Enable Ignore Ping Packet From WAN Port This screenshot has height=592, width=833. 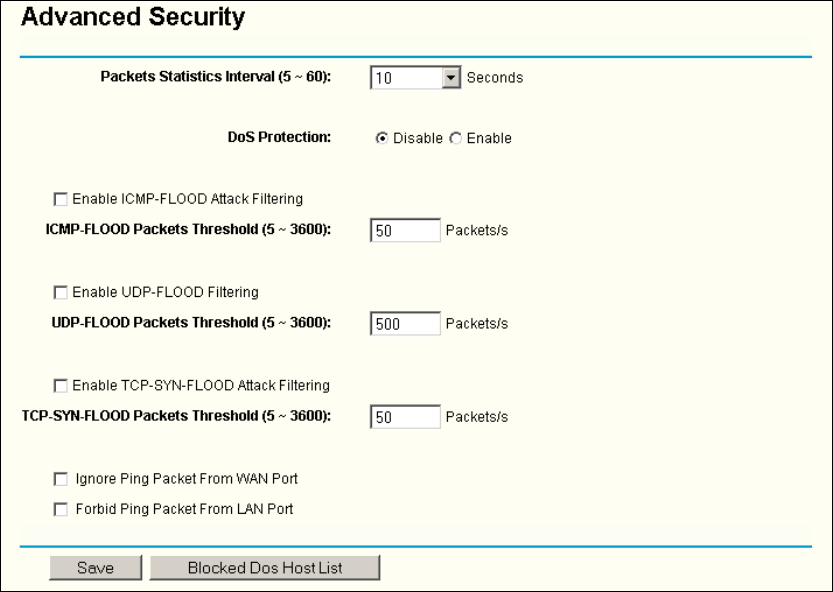(62, 479)
